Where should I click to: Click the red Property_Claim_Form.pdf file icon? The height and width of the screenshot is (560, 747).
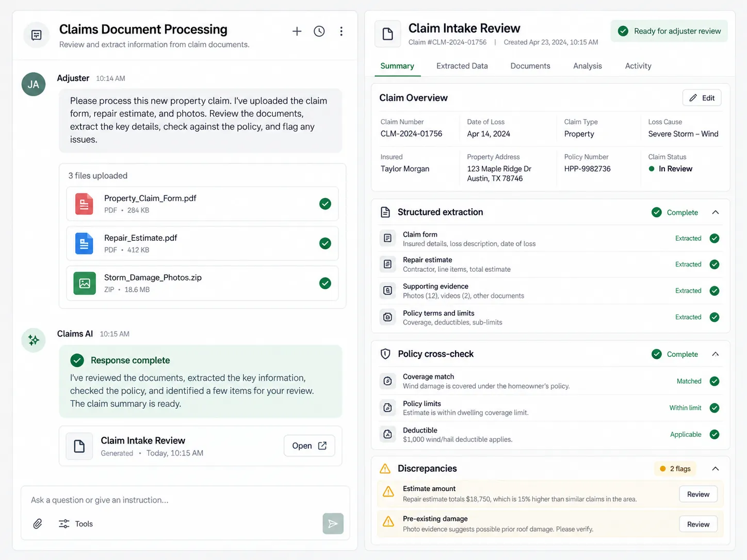tap(84, 204)
